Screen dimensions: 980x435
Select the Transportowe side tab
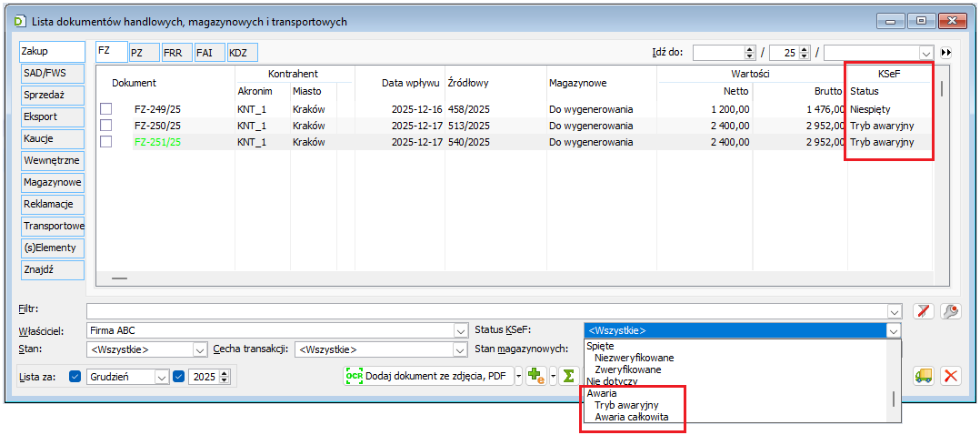click(52, 226)
